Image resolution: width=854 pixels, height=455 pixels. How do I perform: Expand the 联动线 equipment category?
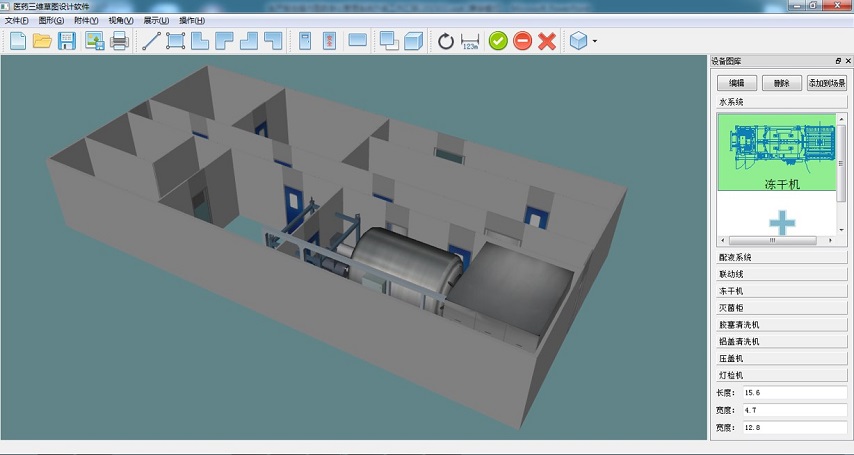[x=780, y=274]
